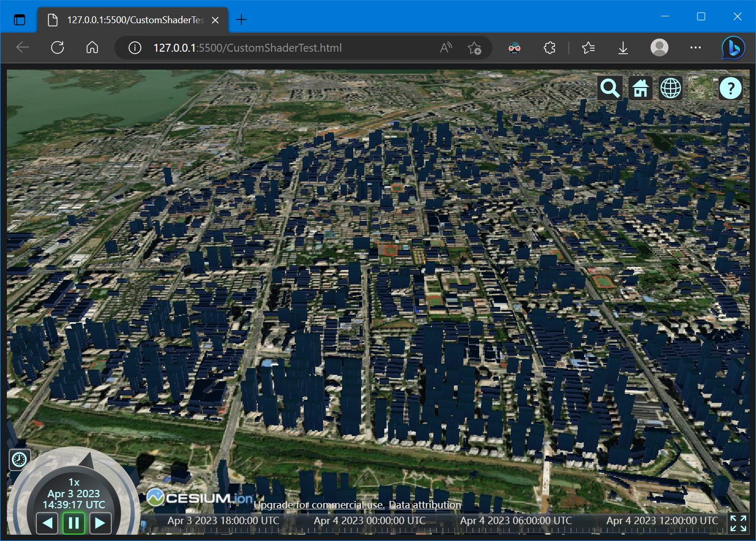Open the Data attribution link
Image resolution: width=756 pixels, height=541 pixels.
pyautogui.click(x=425, y=505)
